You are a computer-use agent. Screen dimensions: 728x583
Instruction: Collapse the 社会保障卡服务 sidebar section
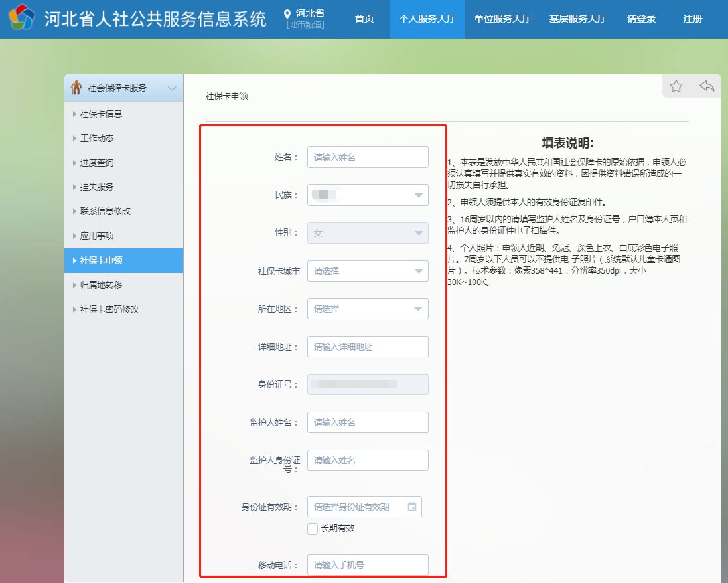pyautogui.click(x=172, y=88)
